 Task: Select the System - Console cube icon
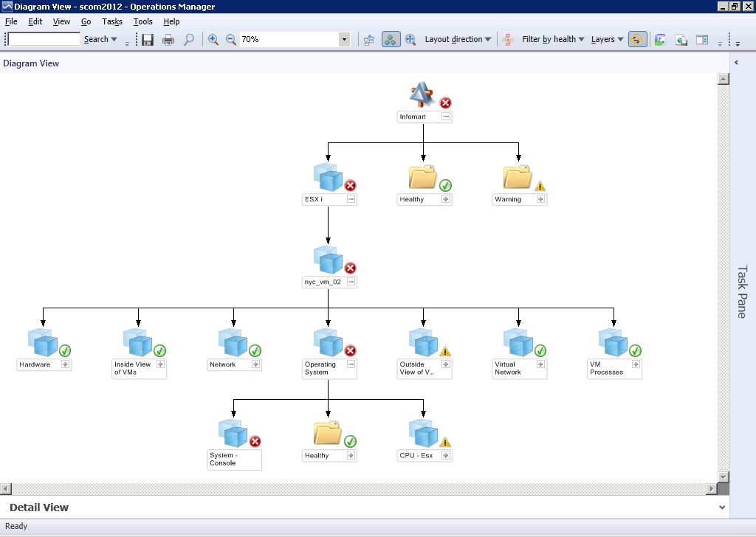pyautogui.click(x=233, y=434)
